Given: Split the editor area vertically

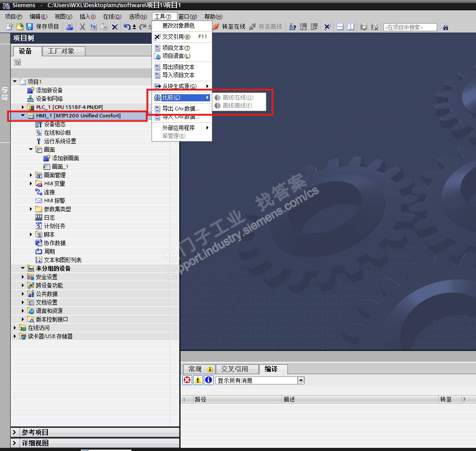Looking at the screenshot, I should [x=350, y=27].
